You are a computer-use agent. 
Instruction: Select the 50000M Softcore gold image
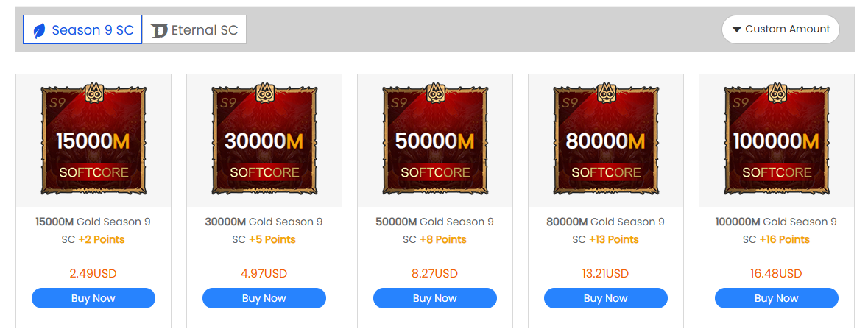435,140
